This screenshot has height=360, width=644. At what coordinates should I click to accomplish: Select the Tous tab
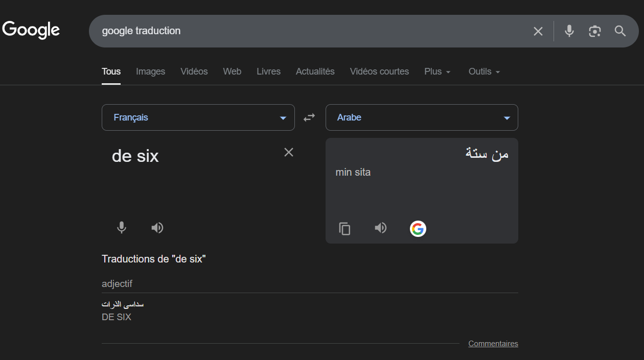click(111, 71)
